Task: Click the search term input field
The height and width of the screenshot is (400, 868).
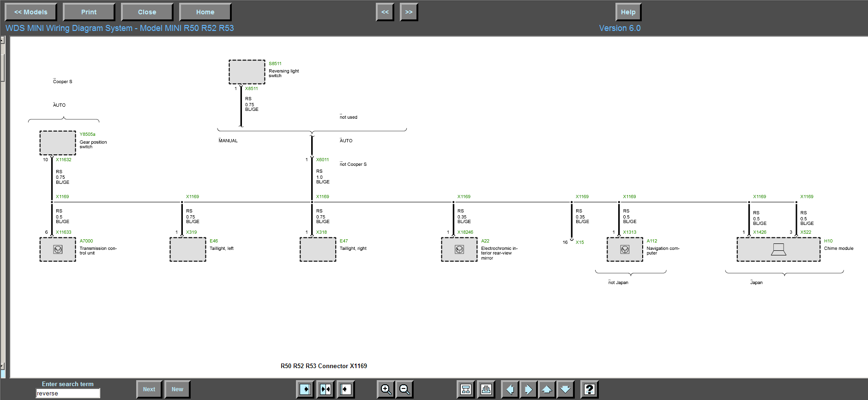Action: pyautogui.click(x=68, y=394)
